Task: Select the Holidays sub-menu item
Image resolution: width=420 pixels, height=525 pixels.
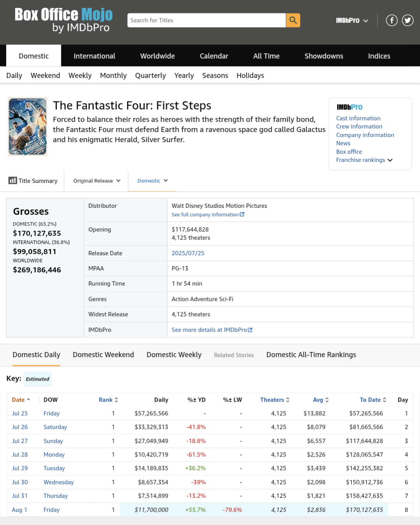Action: tap(250, 76)
